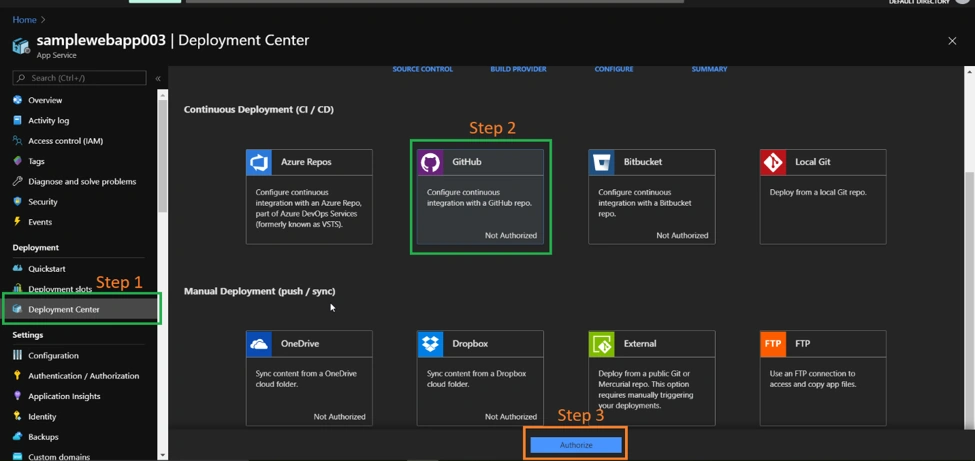The height and width of the screenshot is (461, 975).
Task: Select the Dropbox card title
Action: coord(469,343)
